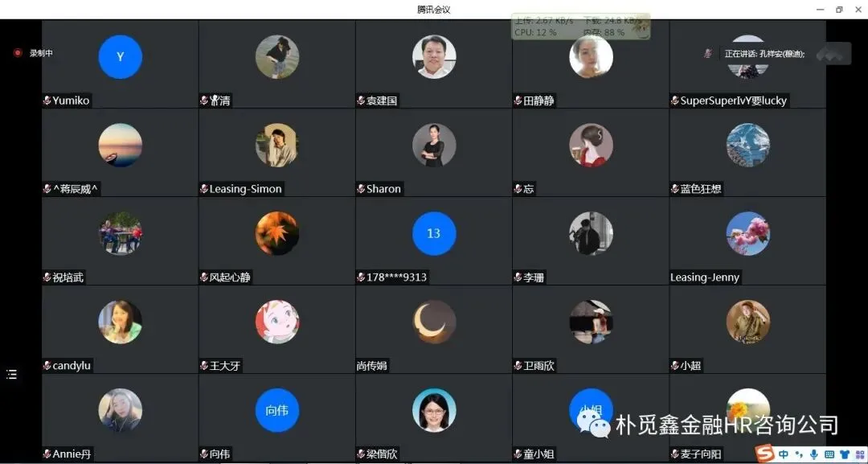
Task: Click the muted mic icon beside 袁建国
Action: pos(361,101)
